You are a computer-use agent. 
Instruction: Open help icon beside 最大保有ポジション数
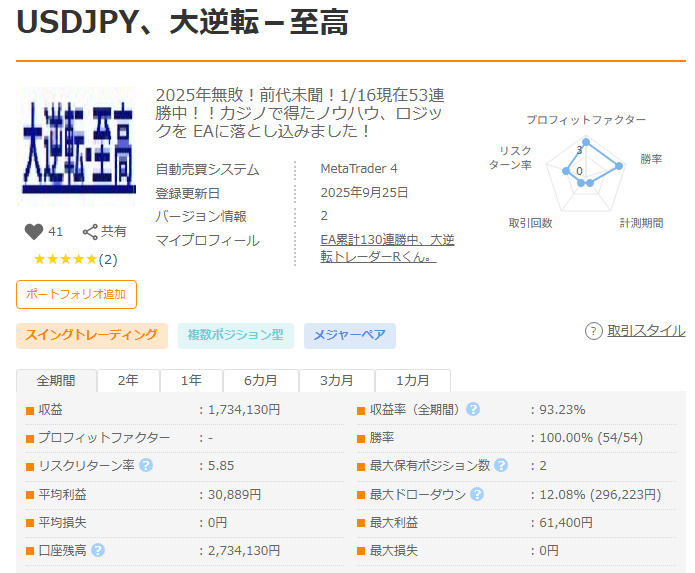[501, 465]
